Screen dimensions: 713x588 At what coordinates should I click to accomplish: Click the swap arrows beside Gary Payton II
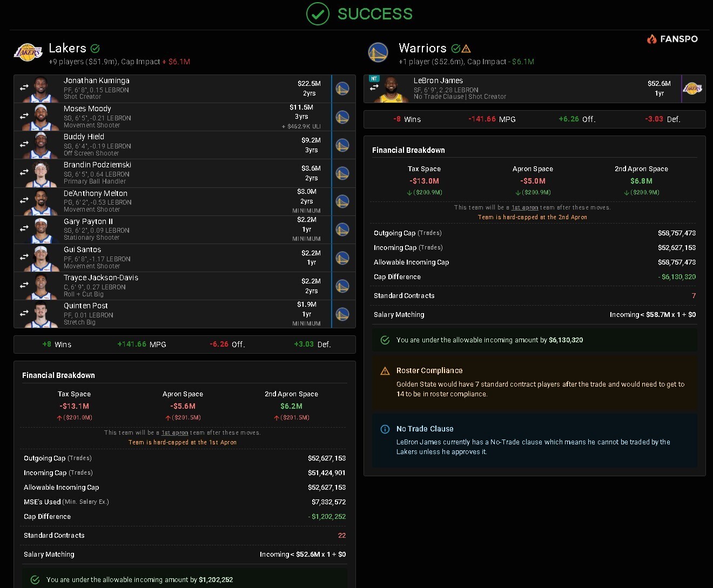click(24, 229)
